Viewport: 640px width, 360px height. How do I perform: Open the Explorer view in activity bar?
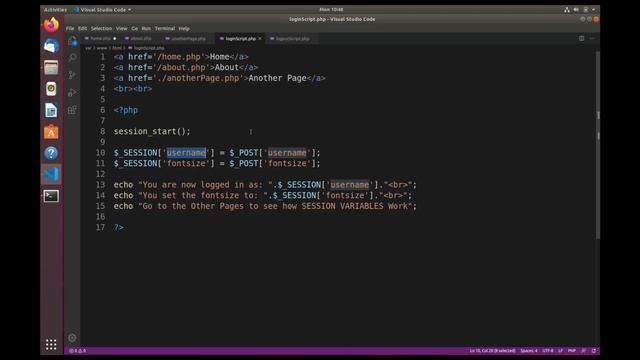click(73, 41)
